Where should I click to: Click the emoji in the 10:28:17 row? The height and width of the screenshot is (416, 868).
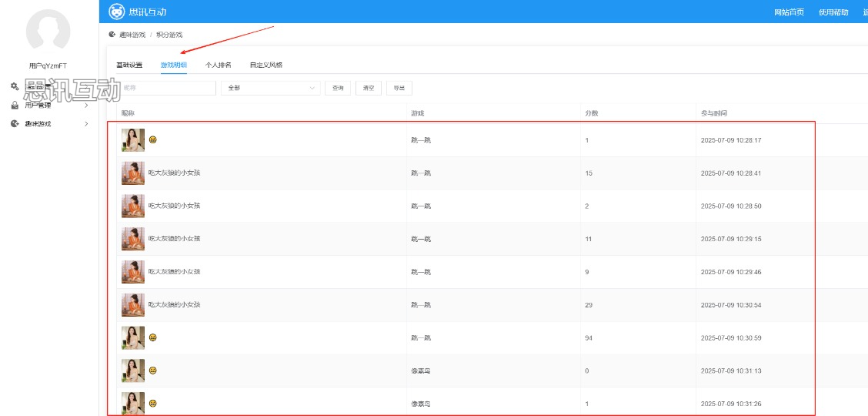pyautogui.click(x=153, y=140)
